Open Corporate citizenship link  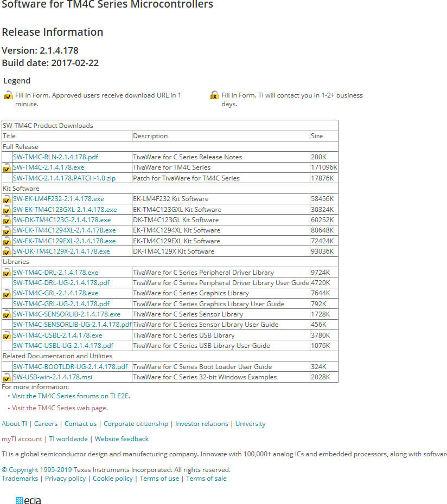[x=136, y=424]
